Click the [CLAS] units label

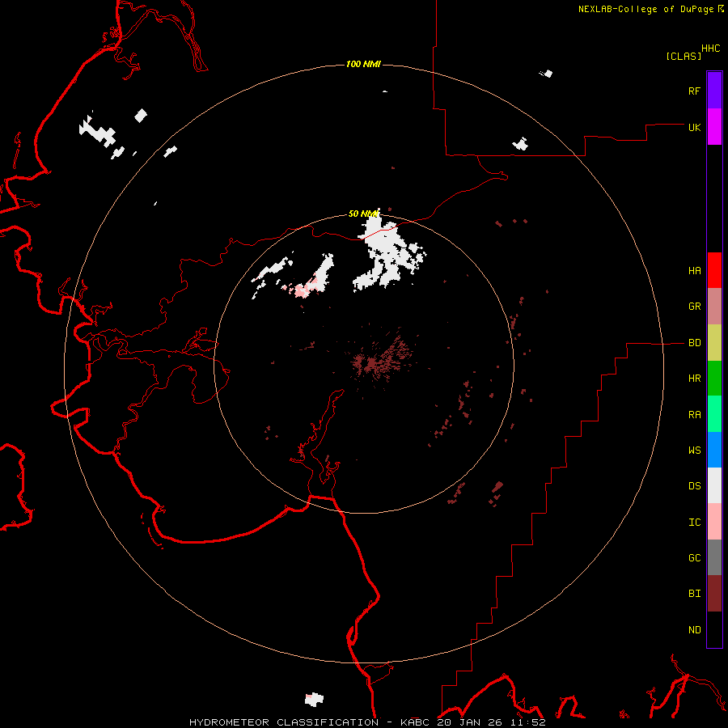point(684,56)
